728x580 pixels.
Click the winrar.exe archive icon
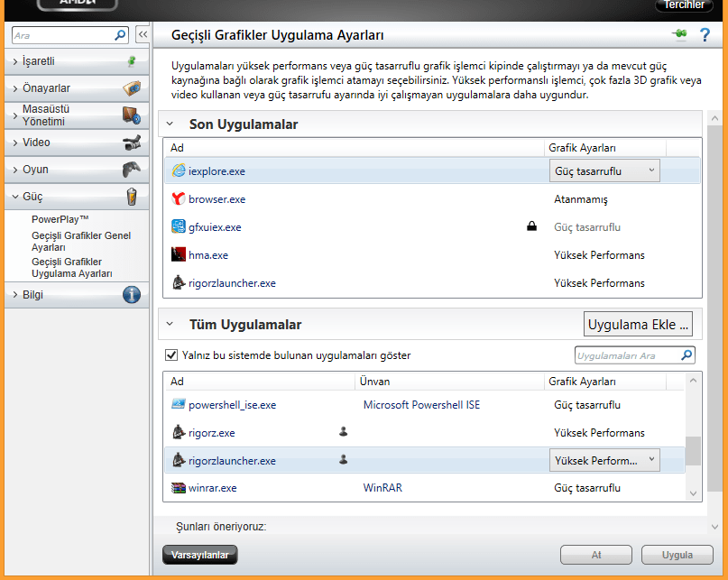pyautogui.click(x=179, y=488)
